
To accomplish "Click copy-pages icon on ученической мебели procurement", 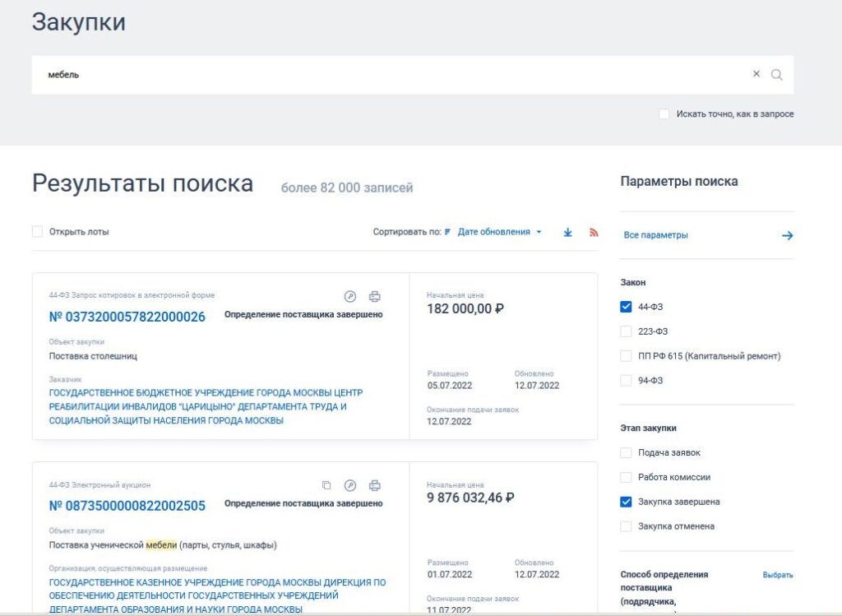I will 326,485.
